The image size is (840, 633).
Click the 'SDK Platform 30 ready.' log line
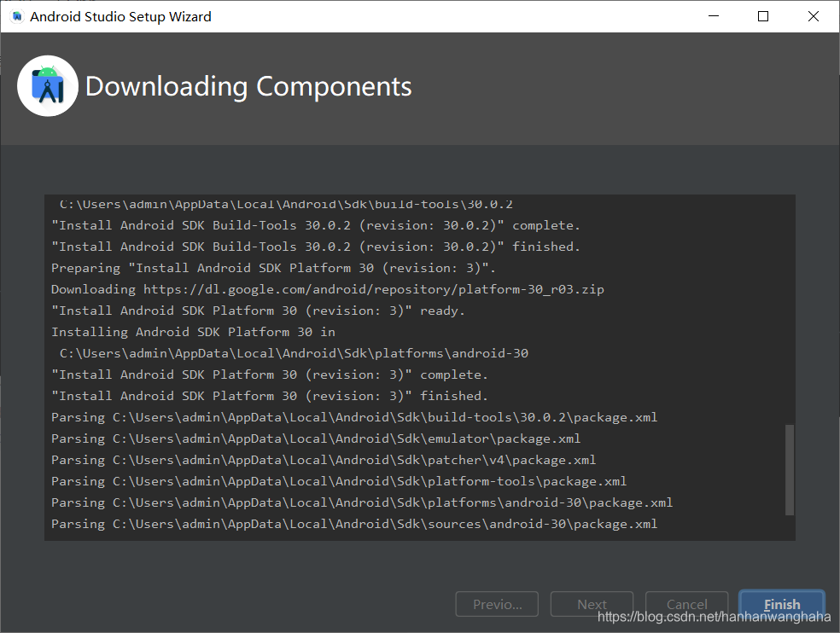[x=258, y=311]
